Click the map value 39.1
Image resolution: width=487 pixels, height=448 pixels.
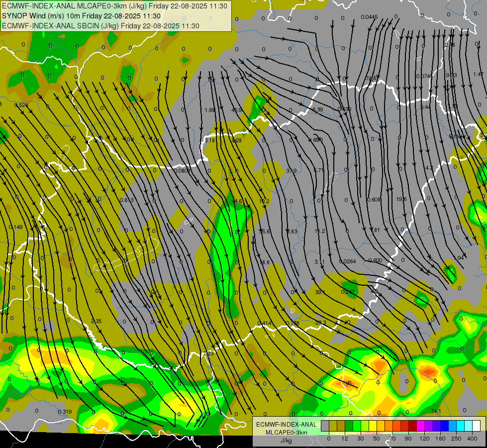(320, 293)
